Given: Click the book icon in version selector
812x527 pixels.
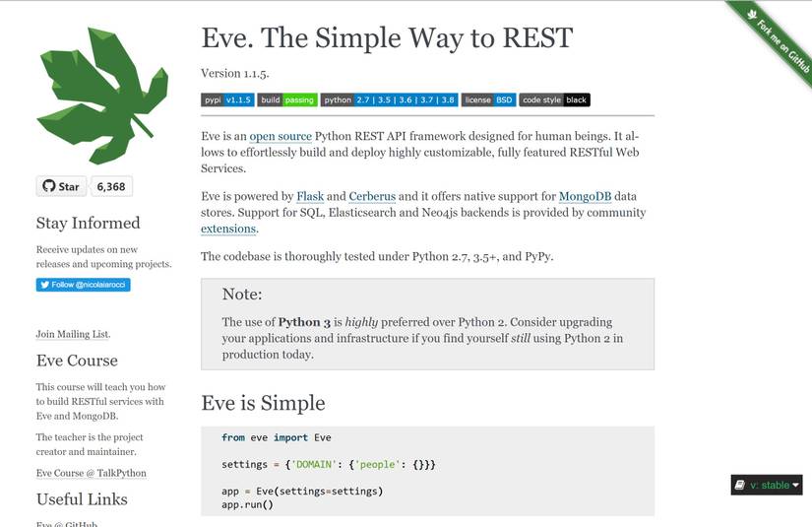Looking at the screenshot, I should click(740, 485).
